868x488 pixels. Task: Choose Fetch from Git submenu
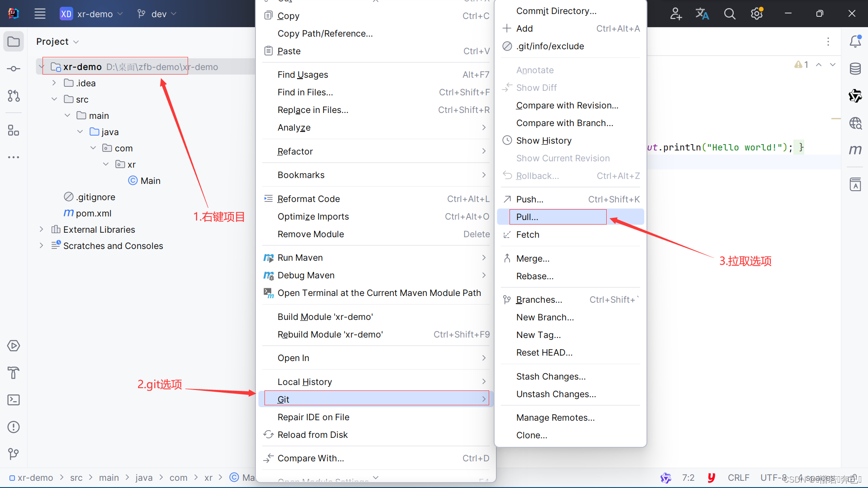pyautogui.click(x=571, y=235)
